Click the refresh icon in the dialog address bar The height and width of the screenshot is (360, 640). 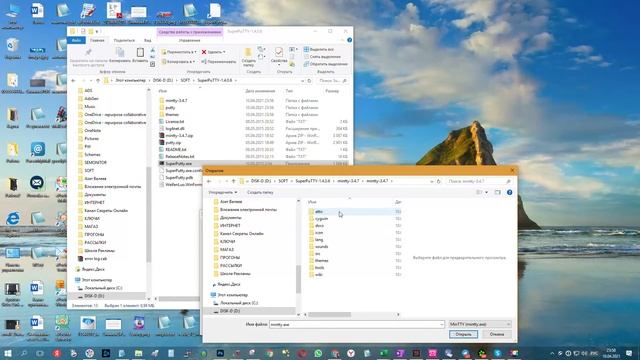tap(439, 181)
